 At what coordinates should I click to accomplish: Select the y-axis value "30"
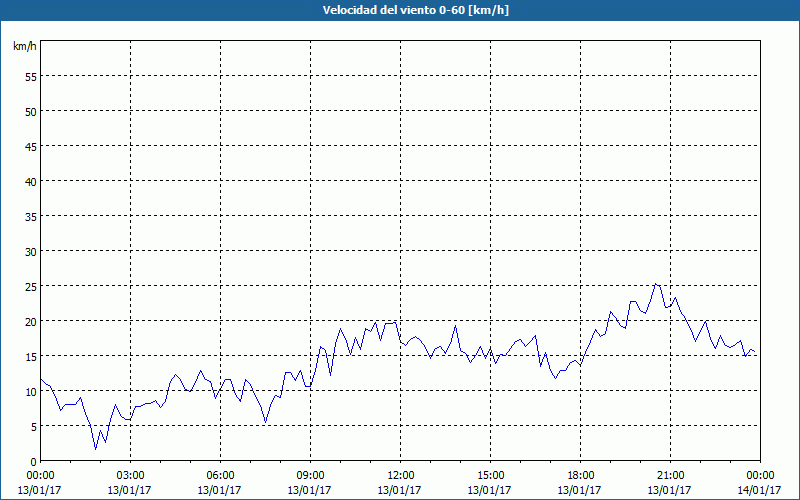31,252
